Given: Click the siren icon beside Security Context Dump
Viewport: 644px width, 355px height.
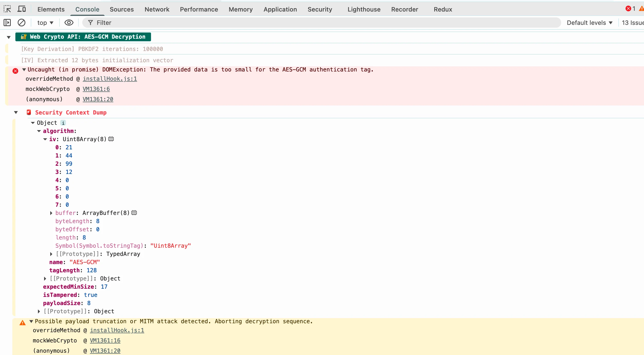Looking at the screenshot, I should [29, 112].
